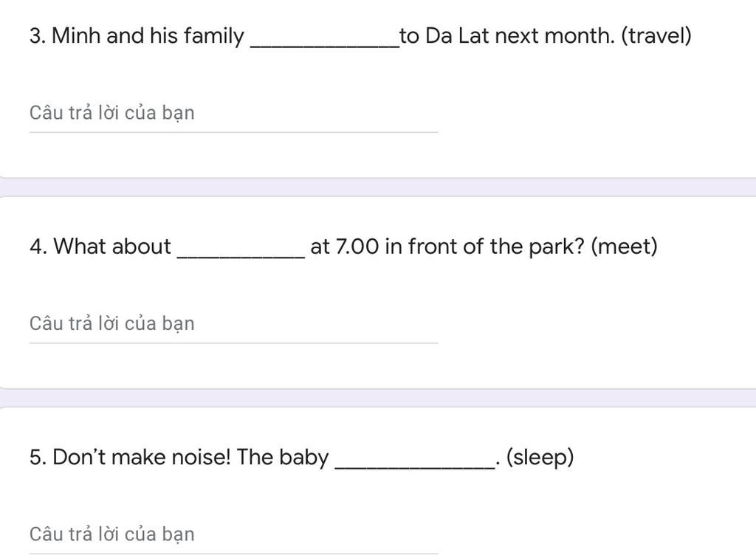The width and height of the screenshot is (756, 558).
Task: Click 'to Da Lat next month' text
Action: (x=506, y=36)
